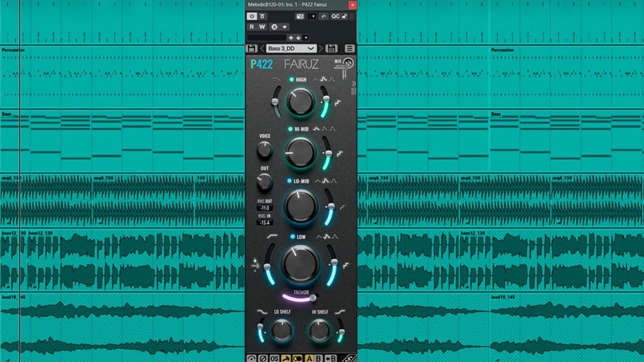Click the yellow link circles icon in bottom bar
This screenshot has width=644, height=362.
tap(297, 358)
